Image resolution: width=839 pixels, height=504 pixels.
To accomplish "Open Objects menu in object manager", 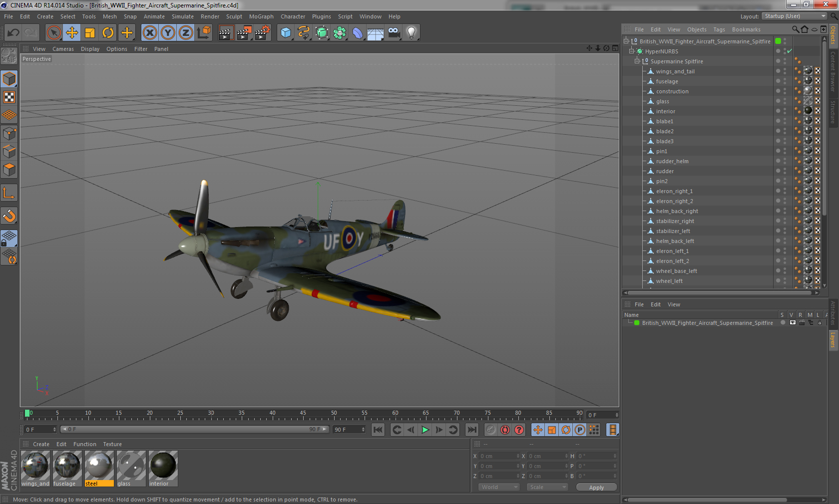I will [697, 29].
